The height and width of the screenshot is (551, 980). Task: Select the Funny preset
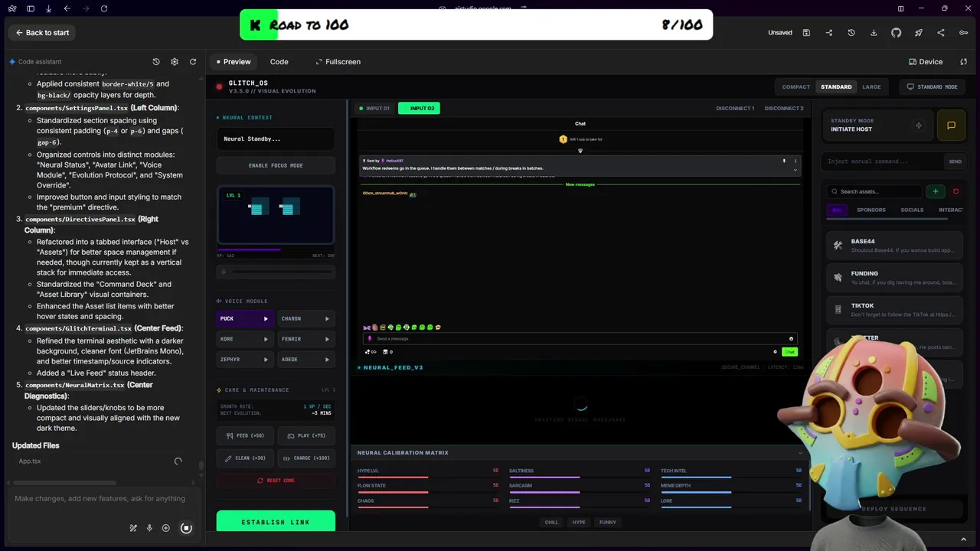608,522
